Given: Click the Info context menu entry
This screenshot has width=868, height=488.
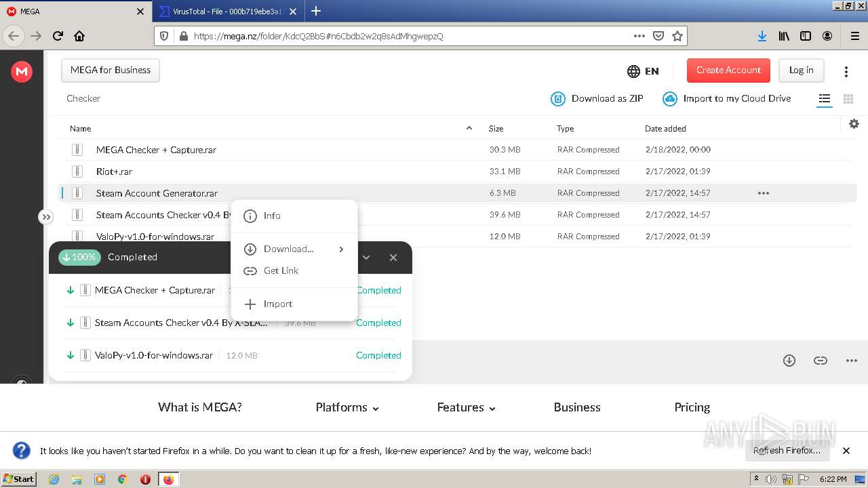Looking at the screenshot, I should click(294, 216).
